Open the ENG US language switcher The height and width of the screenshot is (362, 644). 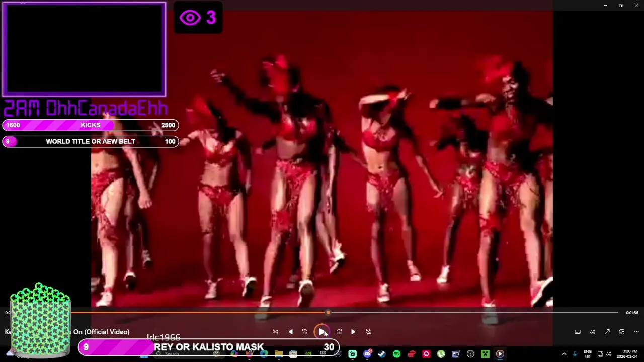point(588,354)
